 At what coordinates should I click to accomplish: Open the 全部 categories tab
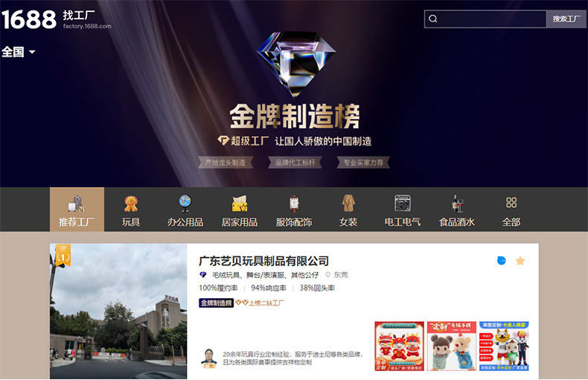511,209
